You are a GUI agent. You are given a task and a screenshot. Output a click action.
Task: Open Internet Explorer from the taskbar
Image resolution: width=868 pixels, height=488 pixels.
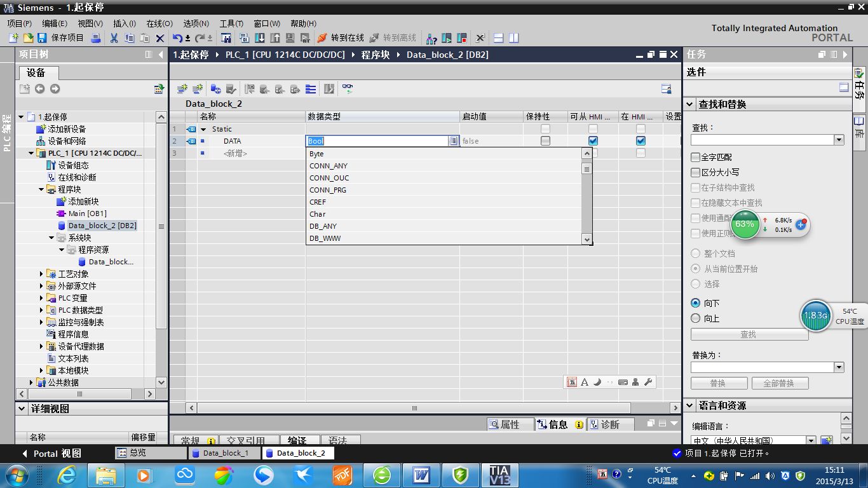(67, 475)
